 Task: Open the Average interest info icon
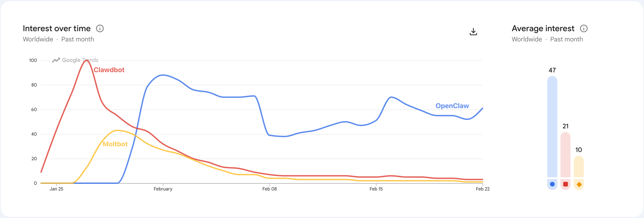[x=584, y=28]
